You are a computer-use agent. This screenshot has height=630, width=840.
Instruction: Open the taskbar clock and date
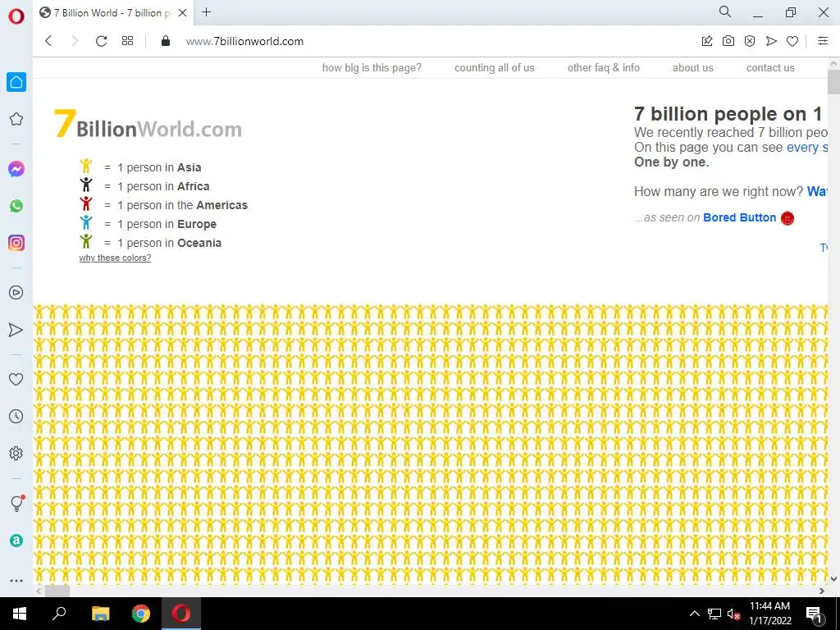click(769, 614)
